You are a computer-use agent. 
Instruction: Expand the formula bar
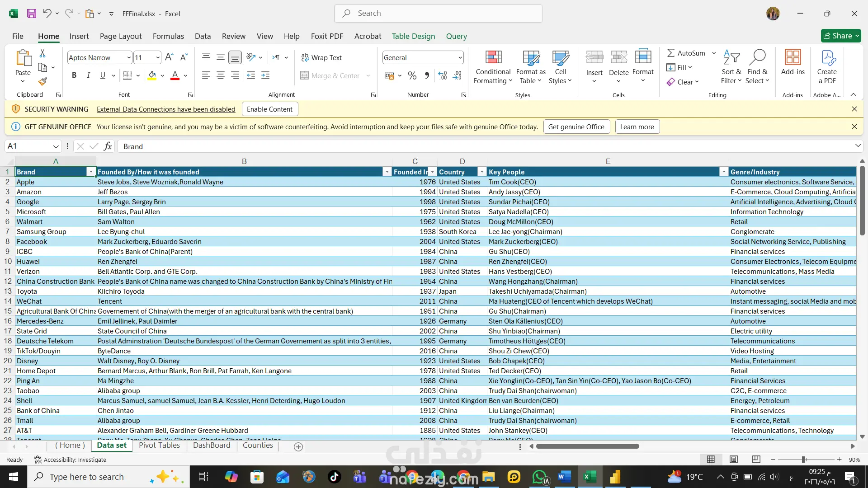click(x=858, y=145)
